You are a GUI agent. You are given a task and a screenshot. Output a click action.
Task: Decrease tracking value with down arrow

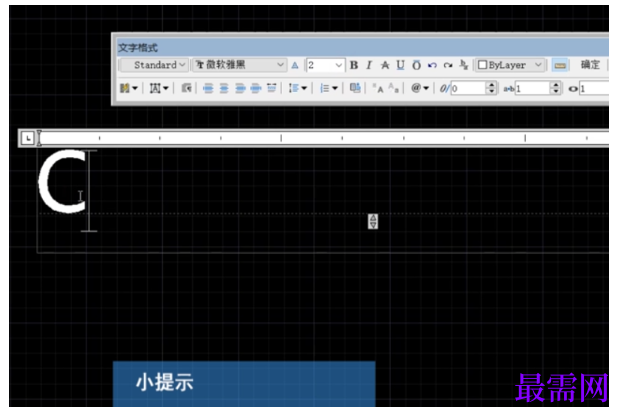tap(555, 92)
